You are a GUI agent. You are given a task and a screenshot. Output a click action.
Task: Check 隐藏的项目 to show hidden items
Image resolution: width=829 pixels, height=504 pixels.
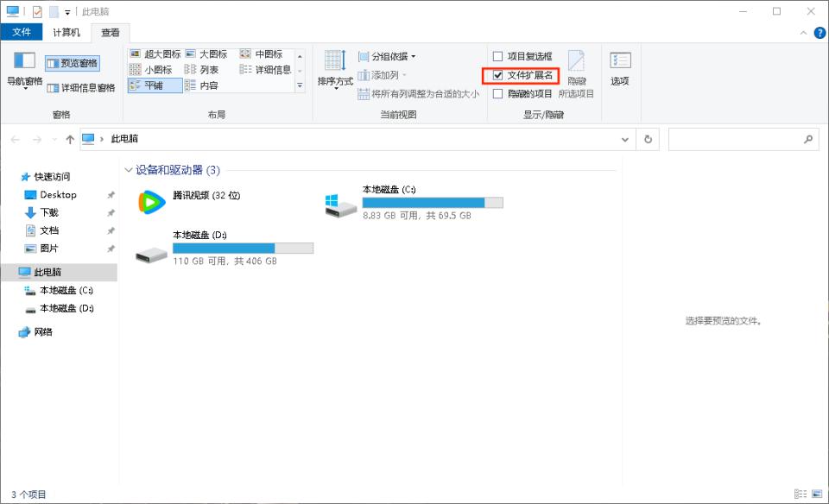coord(499,95)
